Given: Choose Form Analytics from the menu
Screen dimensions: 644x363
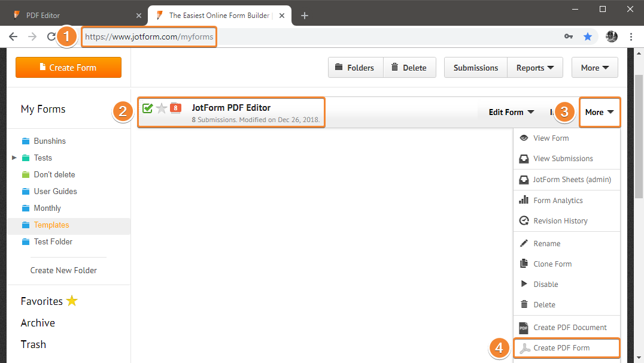Looking at the screenshot, I should point(567,200).
